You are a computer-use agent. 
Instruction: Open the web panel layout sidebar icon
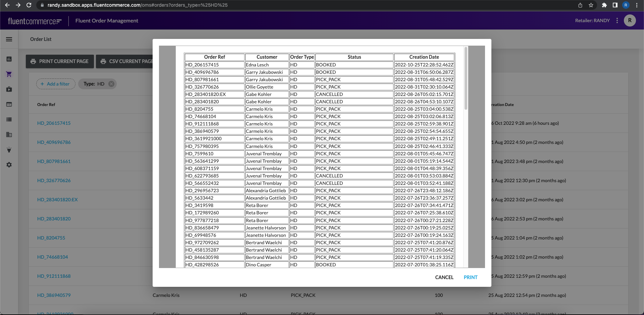(x=9, y=104)
